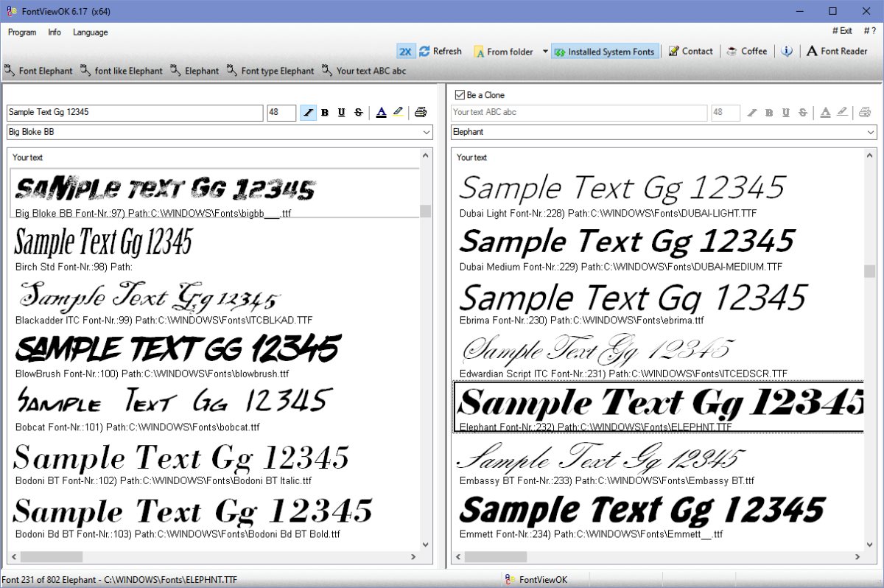The height and width of the screenshot is (588, 884).
Task: Click left pane vertical scrollbar down arrow
Action: (426, 545)
